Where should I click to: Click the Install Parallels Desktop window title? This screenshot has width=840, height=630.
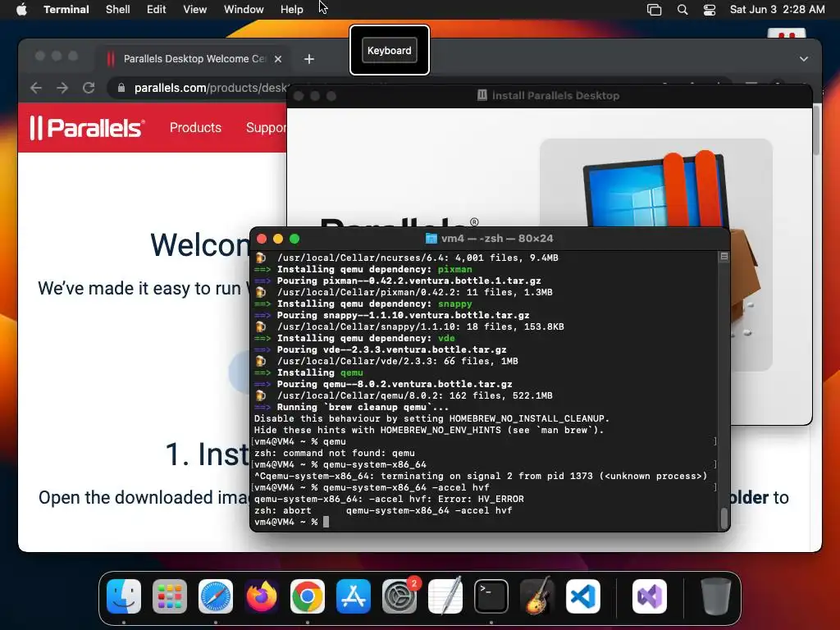pos(555,95)
